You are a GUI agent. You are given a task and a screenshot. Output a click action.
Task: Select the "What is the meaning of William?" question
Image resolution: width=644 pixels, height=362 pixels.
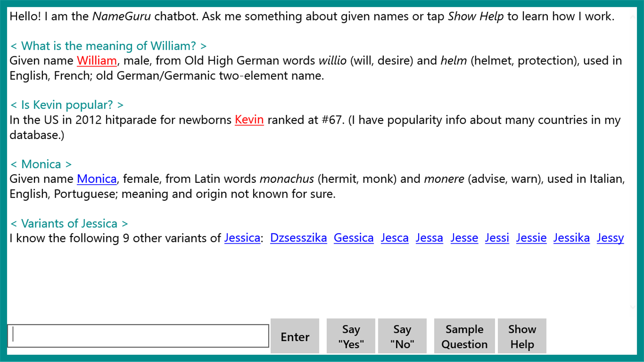109,46
